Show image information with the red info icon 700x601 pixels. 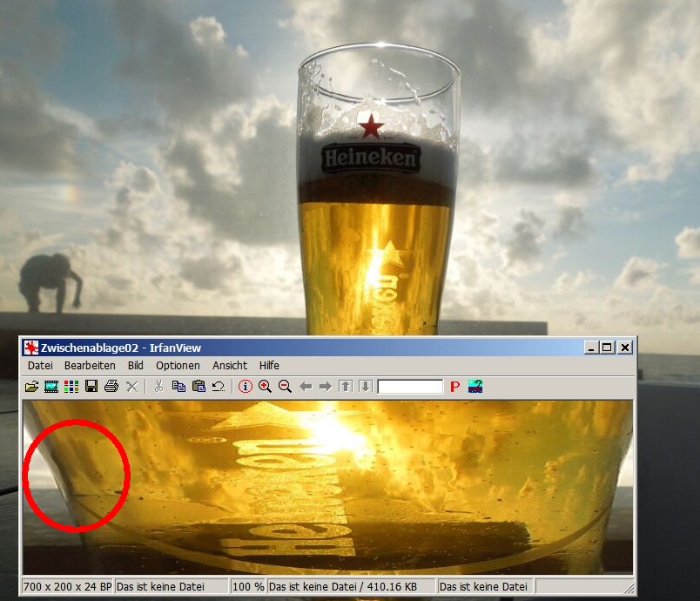click(246, 386)
